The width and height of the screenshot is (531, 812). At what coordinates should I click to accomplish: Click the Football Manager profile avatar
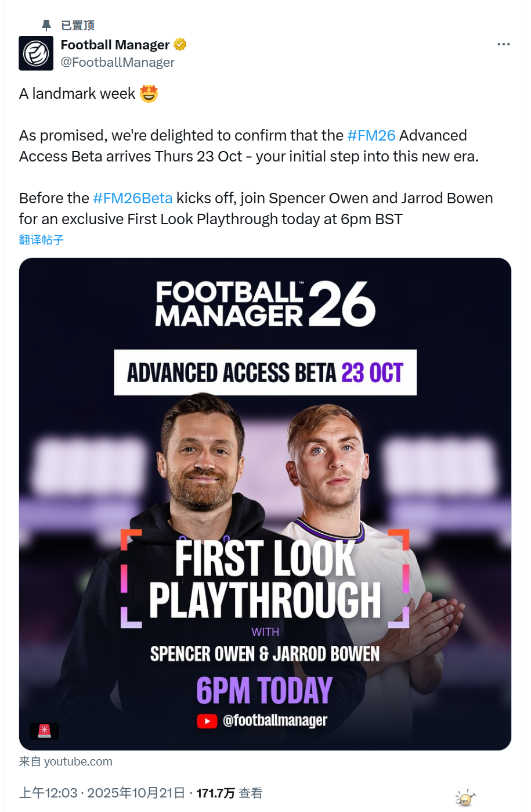point(36,53)
